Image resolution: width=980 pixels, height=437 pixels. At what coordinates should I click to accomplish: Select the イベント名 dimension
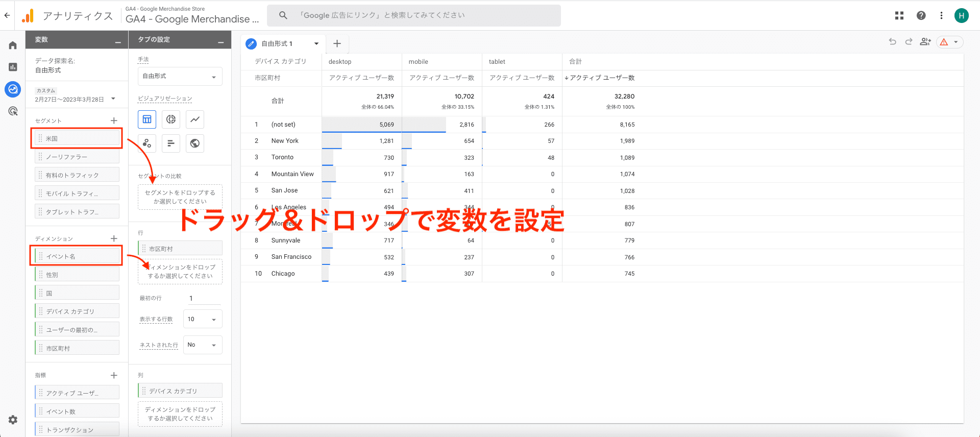tap(77, 256)
